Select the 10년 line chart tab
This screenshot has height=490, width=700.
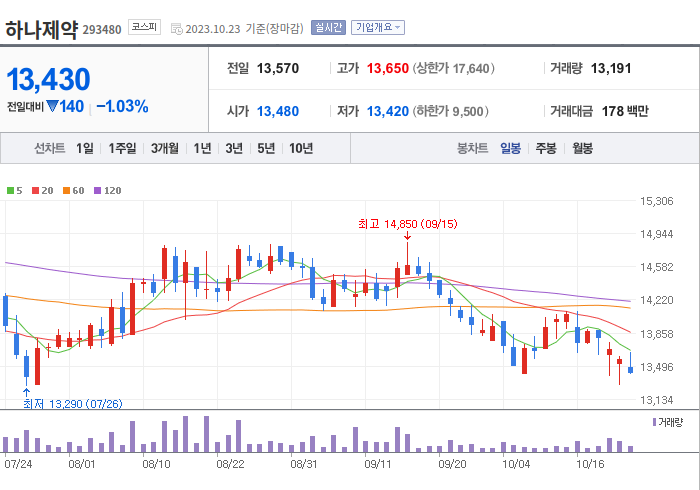tap(301, 148)
